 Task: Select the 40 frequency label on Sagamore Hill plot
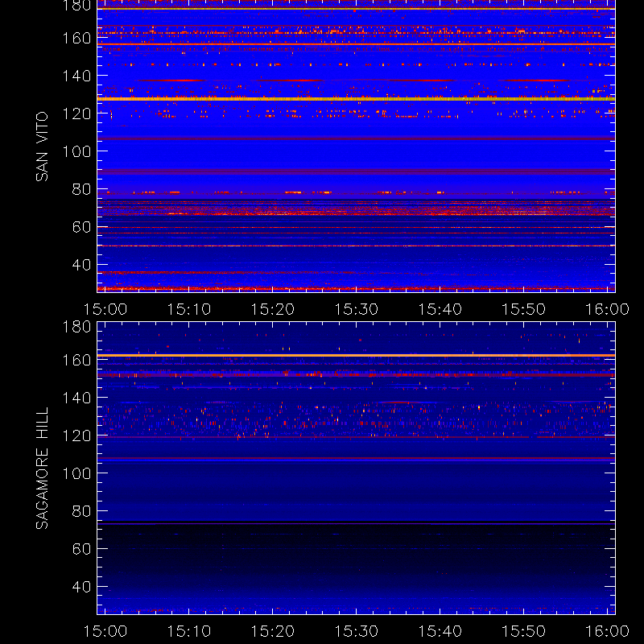(x=81, y=587)
